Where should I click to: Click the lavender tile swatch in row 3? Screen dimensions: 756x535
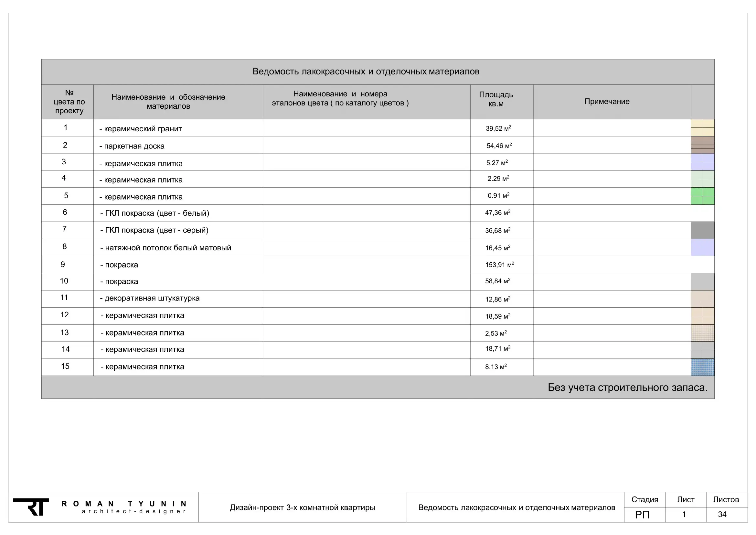(702, 162)
